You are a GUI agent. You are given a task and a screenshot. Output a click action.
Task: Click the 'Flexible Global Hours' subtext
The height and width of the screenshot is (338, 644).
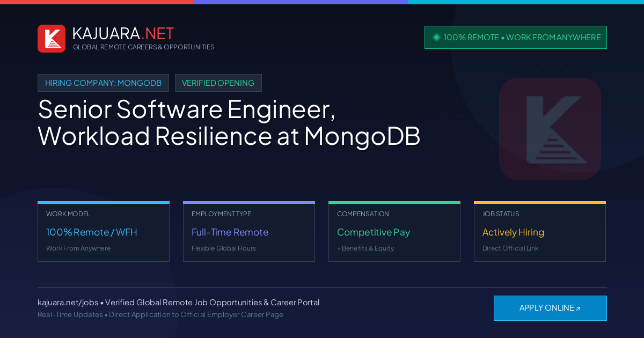click(224, 248)
